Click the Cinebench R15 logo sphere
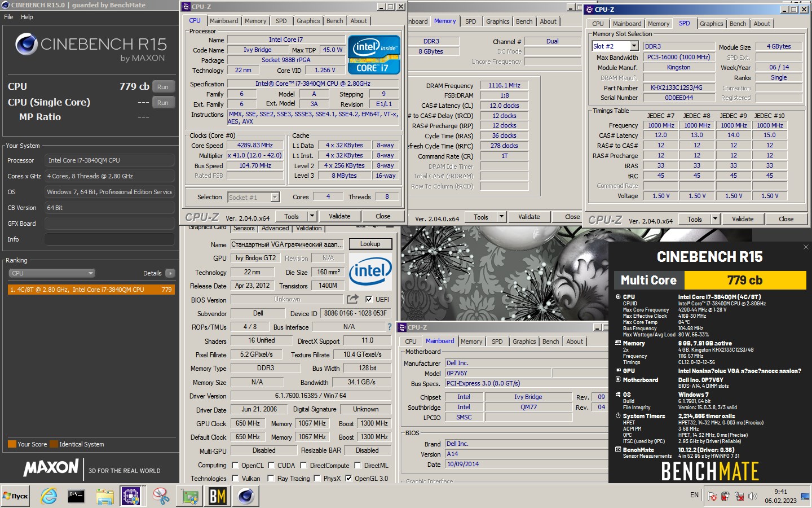 point(27,44)
